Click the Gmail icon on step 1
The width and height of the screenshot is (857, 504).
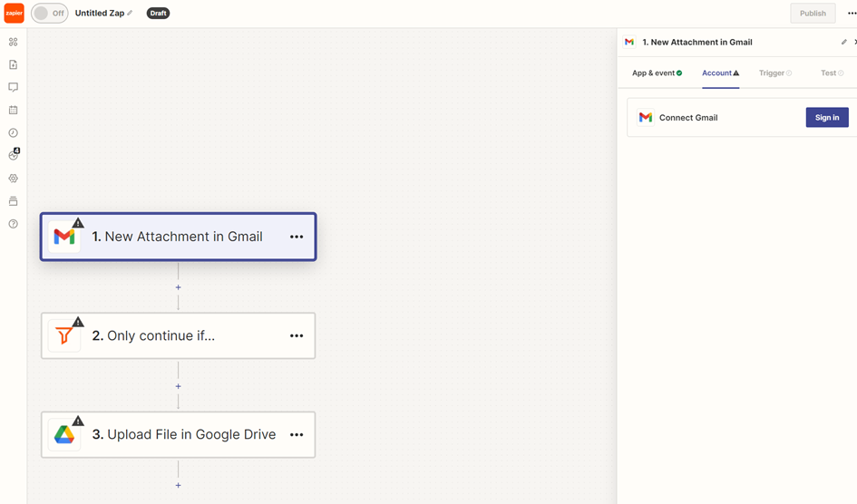click(64, 237)
